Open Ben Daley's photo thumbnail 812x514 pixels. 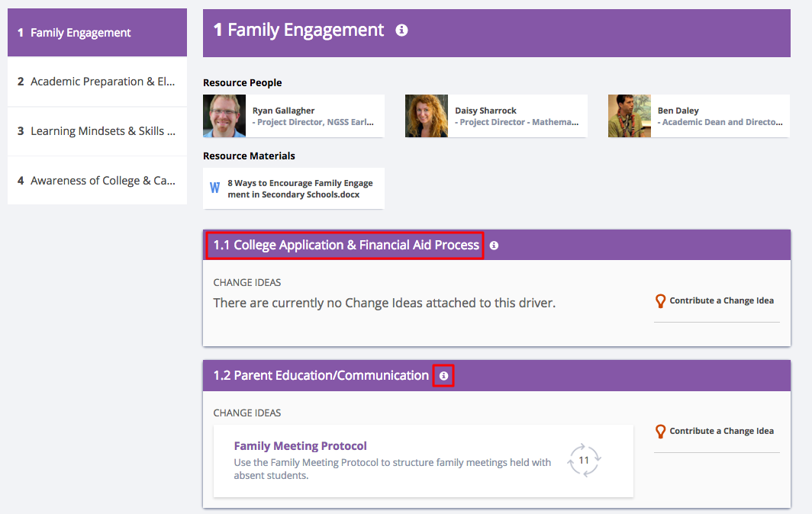point(629,116)
